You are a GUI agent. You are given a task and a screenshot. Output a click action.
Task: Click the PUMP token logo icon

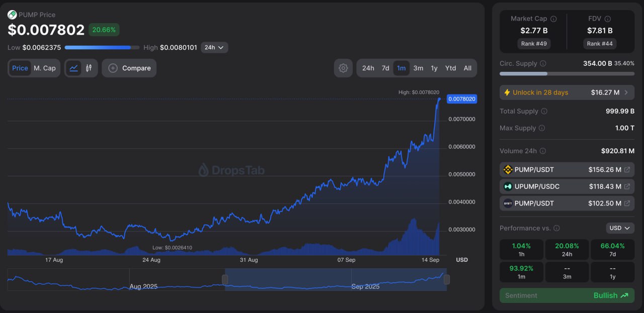(12, 15)
